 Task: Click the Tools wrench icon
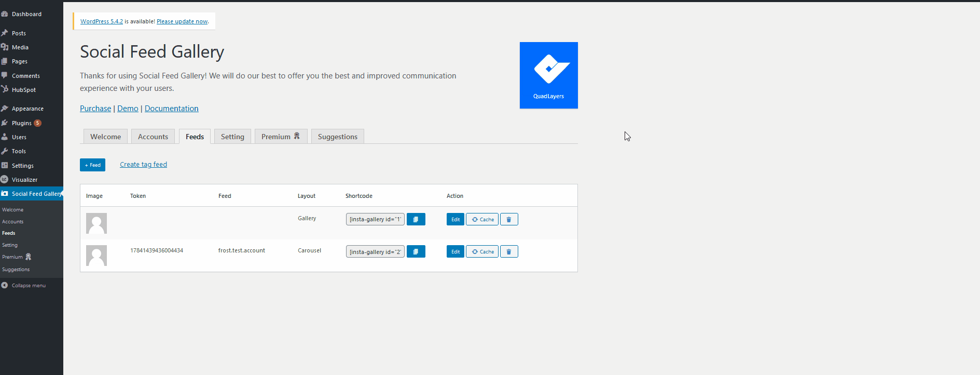click(x=5, y=151)
